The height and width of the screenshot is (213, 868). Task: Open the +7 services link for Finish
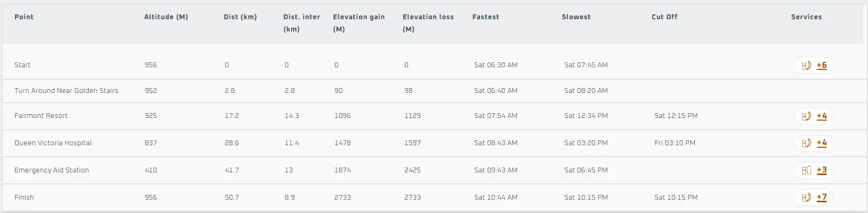[822, 198]
